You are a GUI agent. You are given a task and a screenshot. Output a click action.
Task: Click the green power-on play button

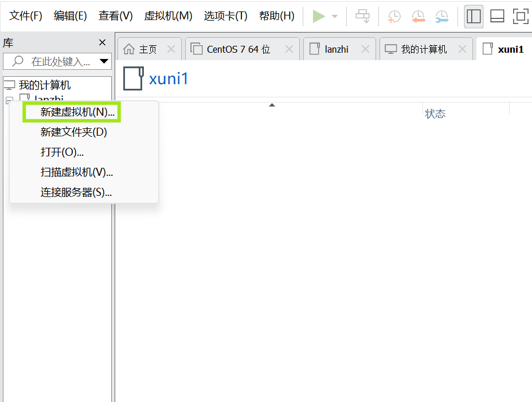[x=318, y=16]
